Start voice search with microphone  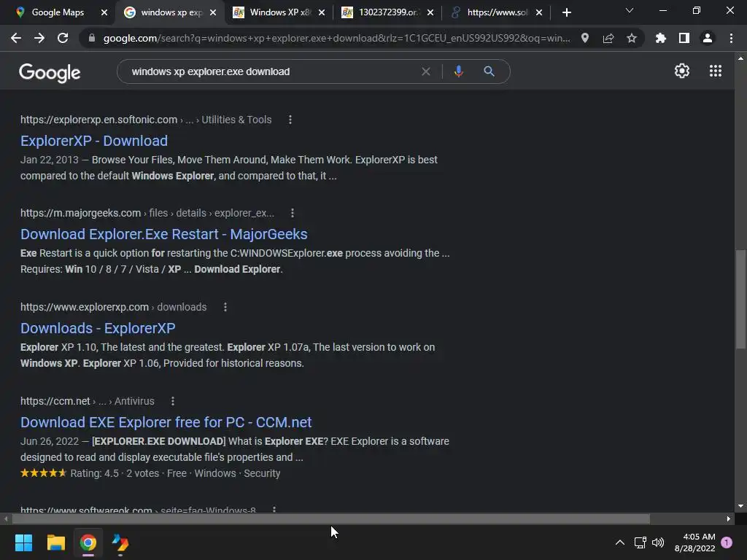[458, 71]
